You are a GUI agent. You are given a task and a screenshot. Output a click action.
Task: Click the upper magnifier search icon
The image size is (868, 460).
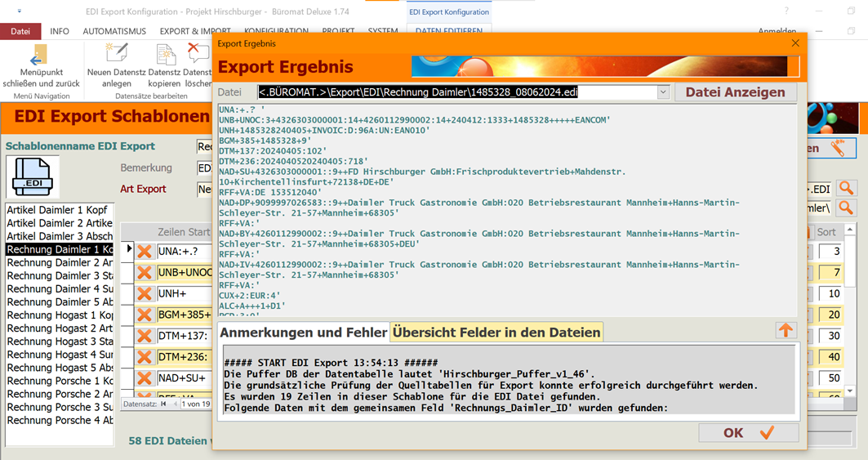coord(846,189)
